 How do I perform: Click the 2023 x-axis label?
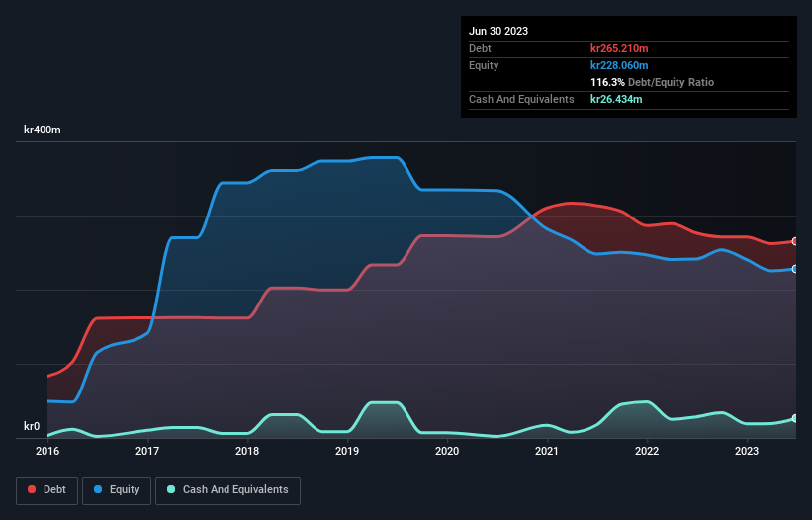tap(747, 451)
